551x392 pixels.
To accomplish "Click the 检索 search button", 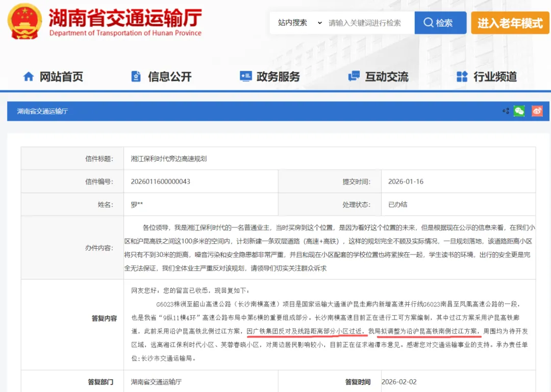I will point(440,23).
